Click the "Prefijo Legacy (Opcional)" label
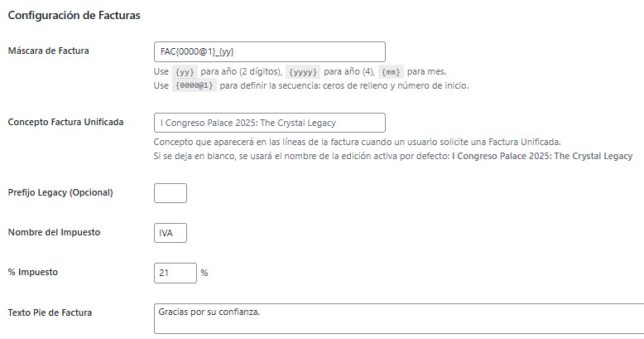 pyautogui.click(x=60, y=193)
